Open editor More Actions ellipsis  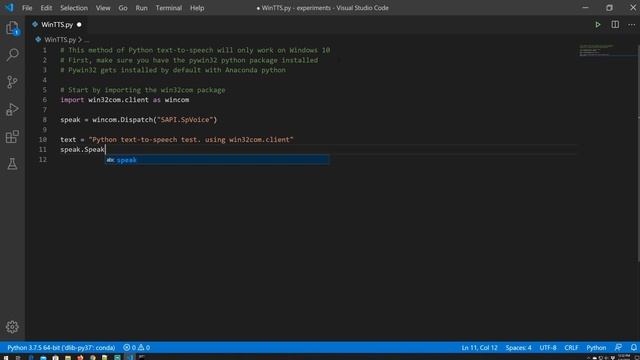pos(631,25)
